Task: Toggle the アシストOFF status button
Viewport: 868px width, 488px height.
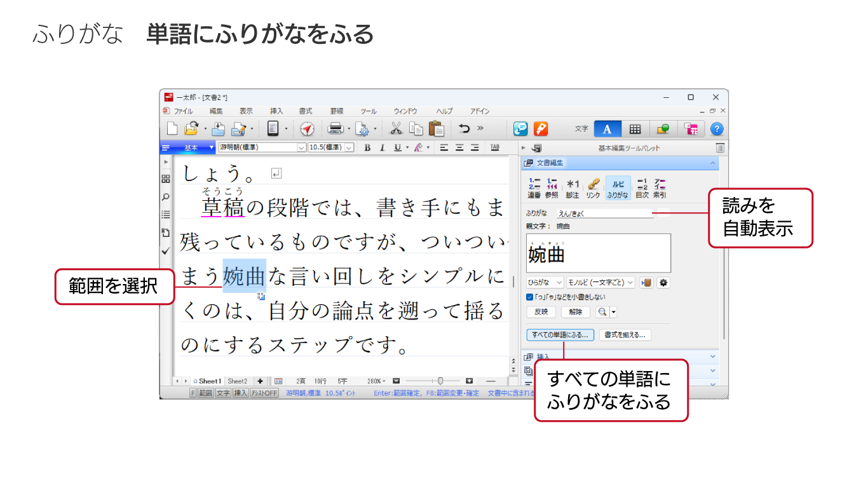Action: [x=264, y=393]
